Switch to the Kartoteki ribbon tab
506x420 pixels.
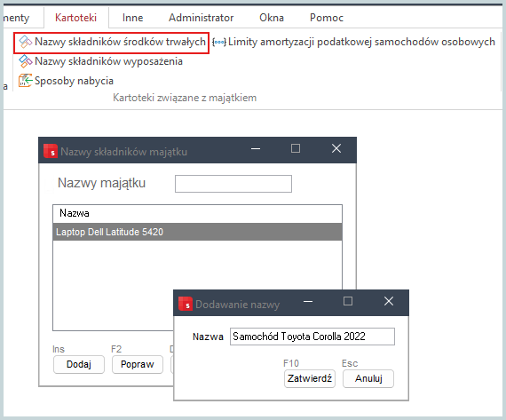coord(75,18)
